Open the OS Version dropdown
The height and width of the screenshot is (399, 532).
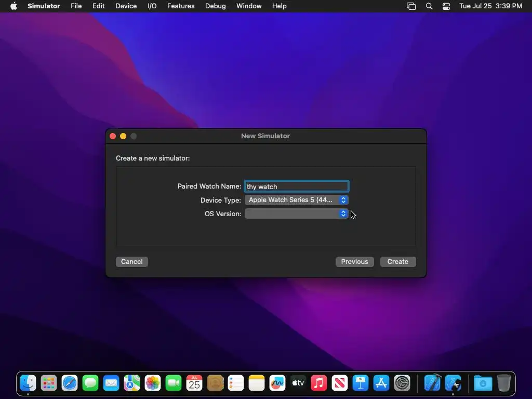[297, 214]
